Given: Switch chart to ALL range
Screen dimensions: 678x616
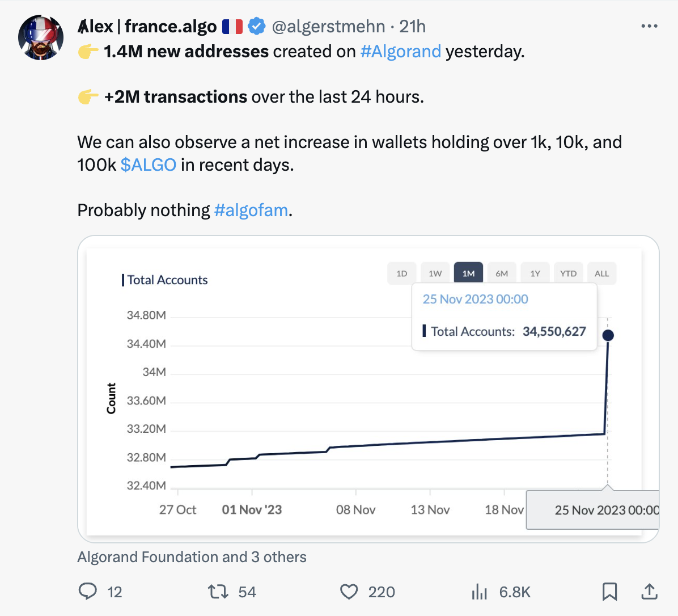Looking at the screenshot, I should [x=601, y=273].
